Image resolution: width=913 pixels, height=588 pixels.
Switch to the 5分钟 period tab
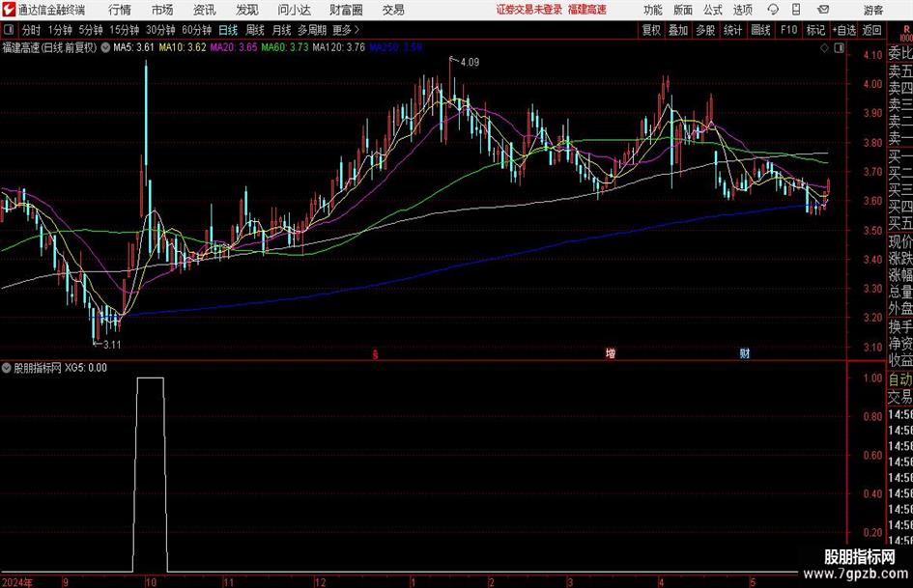91,30
